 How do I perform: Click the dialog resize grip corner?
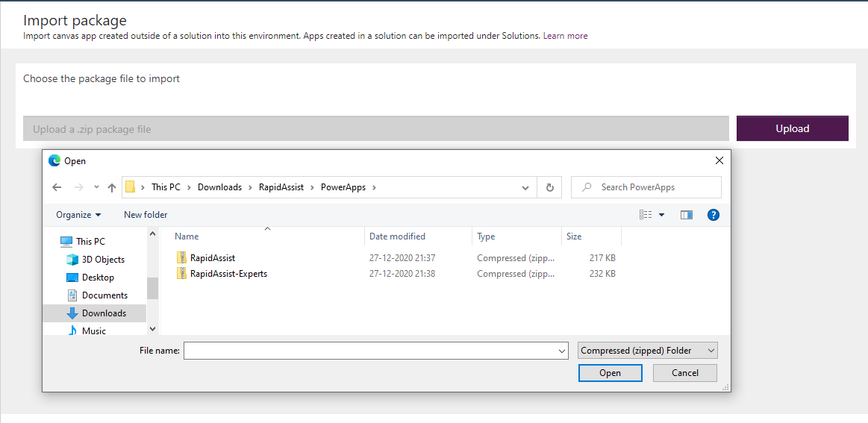725,387
